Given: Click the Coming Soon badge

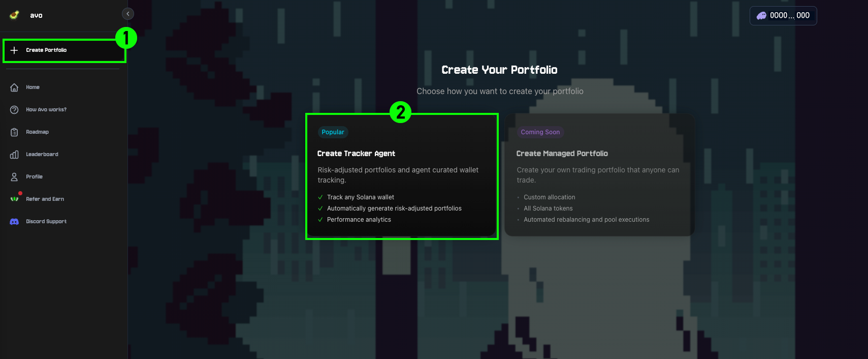Looking at the screenshot, I should [540, 132].
